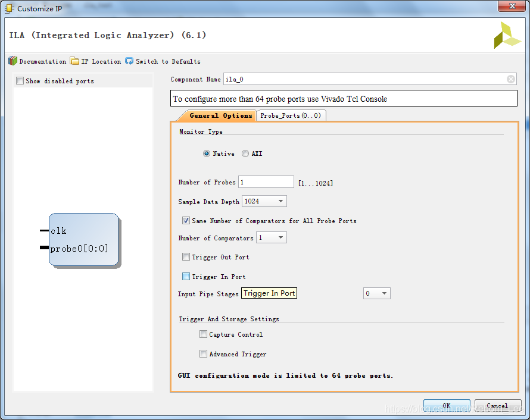This screenshot has height=420, width=530.
Task: Click the Xilinx logo in the header
Action: (x=507, y=36)
